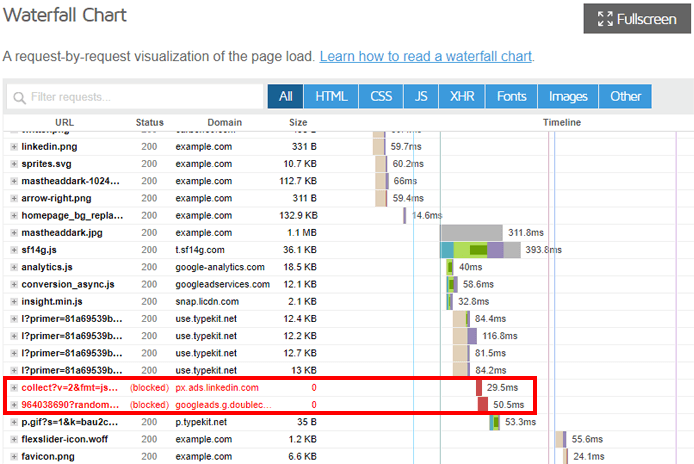Click the mastheaddark.jpg file name
694x464 pixels.
point(62,233)
